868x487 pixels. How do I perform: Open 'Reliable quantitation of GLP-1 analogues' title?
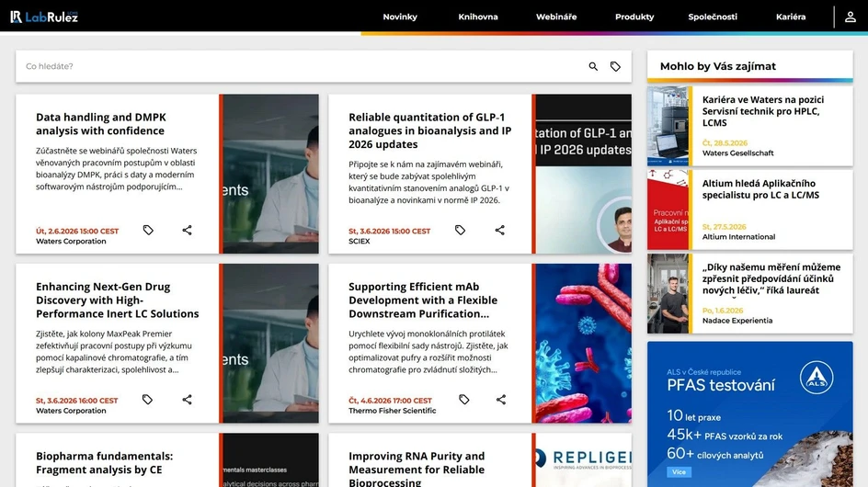pos(429,130)
